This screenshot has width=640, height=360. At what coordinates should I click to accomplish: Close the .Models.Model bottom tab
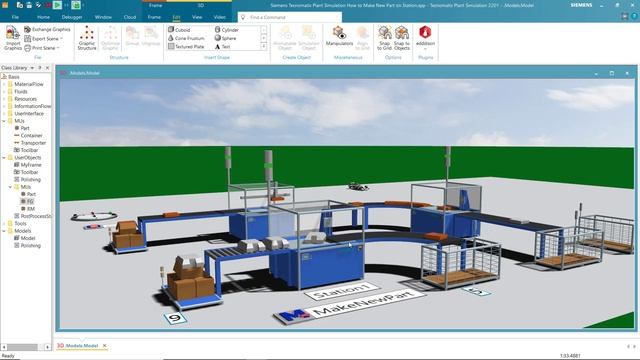pyautogui.click(x=104, y=346)
